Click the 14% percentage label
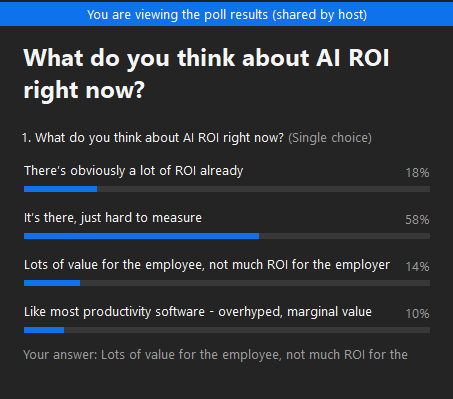The height and width of the screenshot is (399, 453). click(x=417, y=267)
